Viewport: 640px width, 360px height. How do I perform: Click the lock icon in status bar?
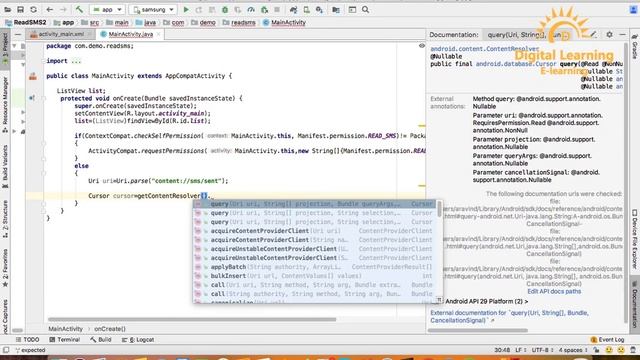click(596, 350)
